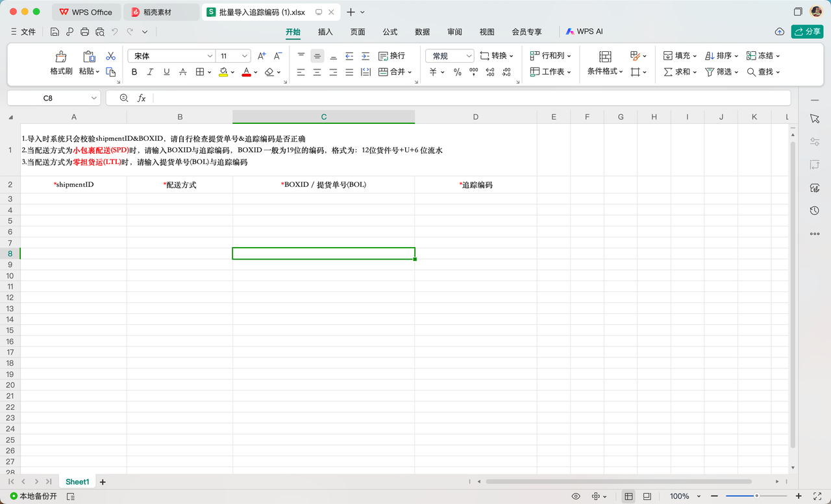This screenshot has width=831, height=504.
Task: Click the strikethrough text icon
Action: [x=182, y=72]
